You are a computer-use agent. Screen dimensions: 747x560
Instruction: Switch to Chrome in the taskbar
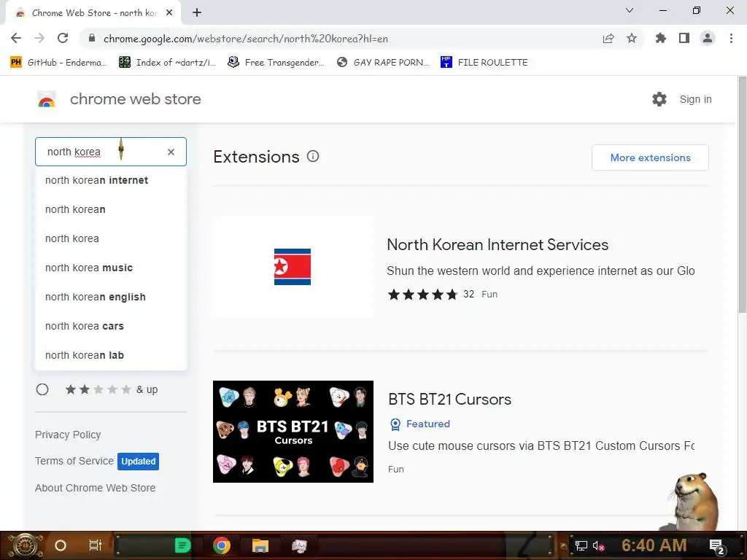222,545
